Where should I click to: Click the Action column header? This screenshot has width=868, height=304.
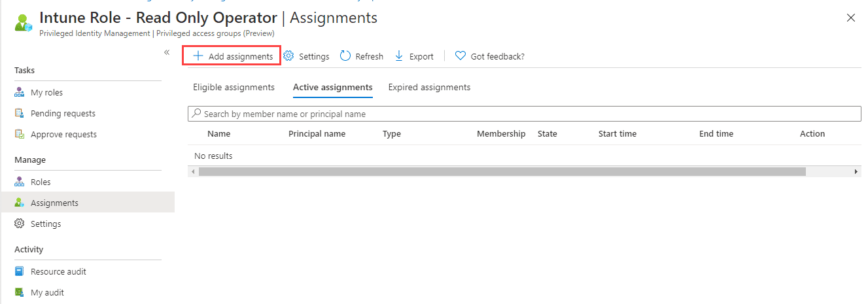[x=812, y=133]
